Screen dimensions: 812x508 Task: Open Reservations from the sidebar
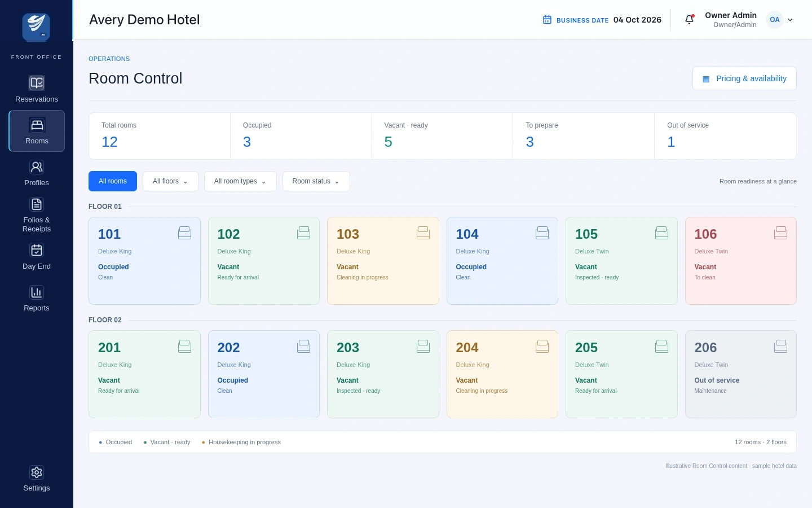(37, 89)
